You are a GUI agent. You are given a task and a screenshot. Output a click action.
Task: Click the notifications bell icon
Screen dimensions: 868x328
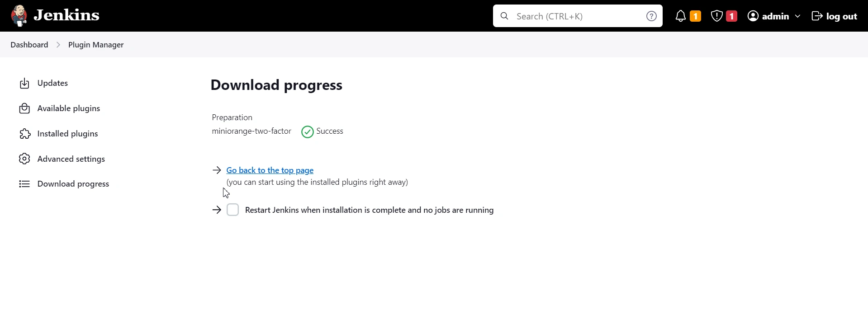tap(680, 16)
